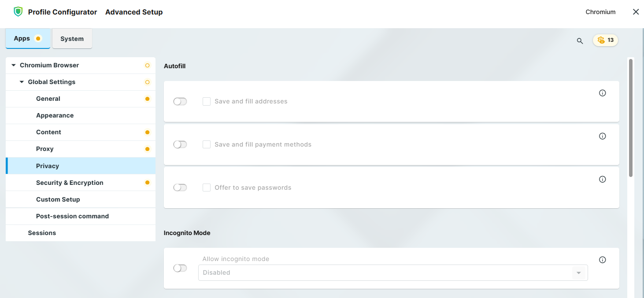Click the green shield Profile Configurator logo
This screenshot has width=644, height=298.
[x=18, y=12]
